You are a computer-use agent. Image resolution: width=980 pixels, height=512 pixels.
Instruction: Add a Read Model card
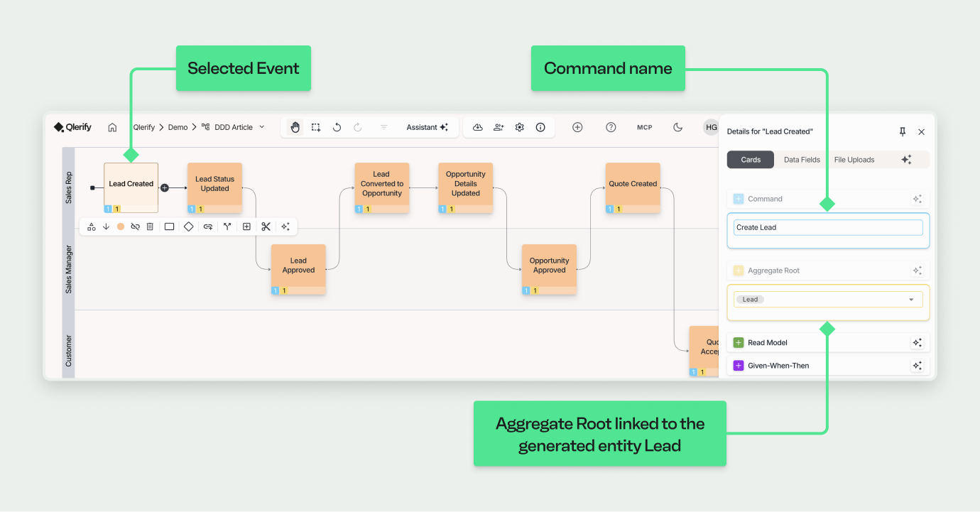pos(738,342)
